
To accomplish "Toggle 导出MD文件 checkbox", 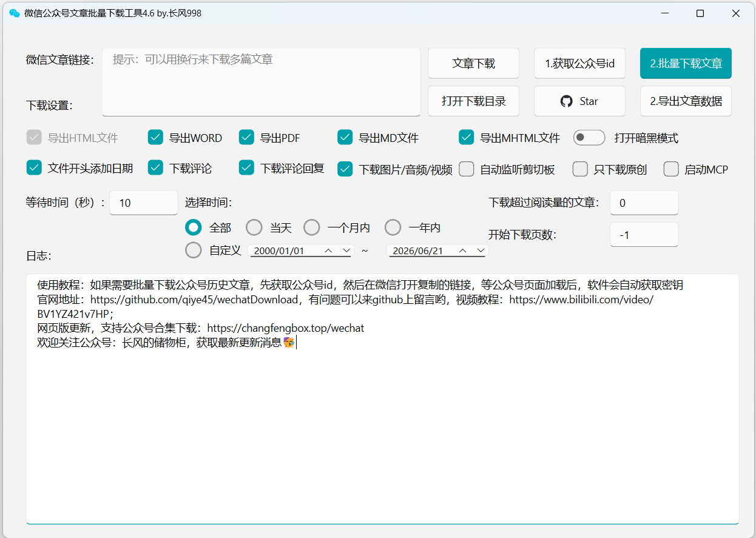I will [345, 138].
